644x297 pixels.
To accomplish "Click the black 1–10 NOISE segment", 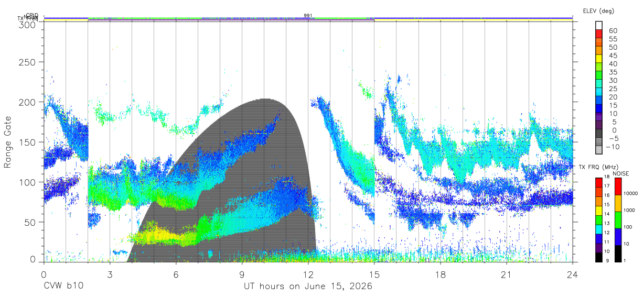I will click(617, 252).
